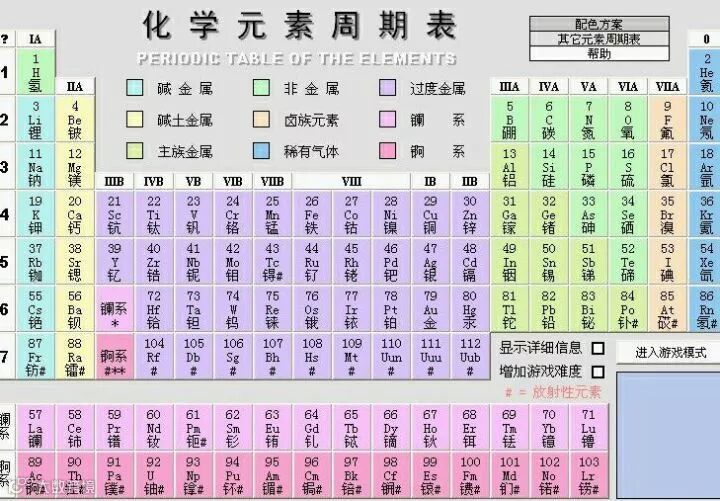
Task: Select the silver Ag element cell
Action: tap(430, 262)
